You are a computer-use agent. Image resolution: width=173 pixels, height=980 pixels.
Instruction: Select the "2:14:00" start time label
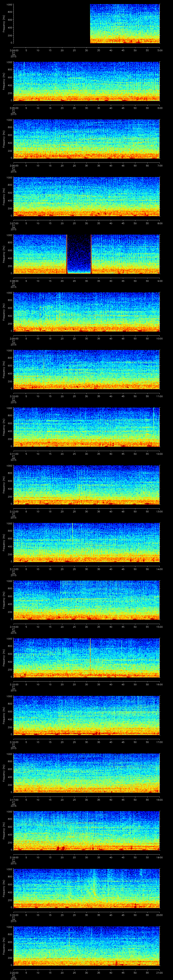point(14,627)
